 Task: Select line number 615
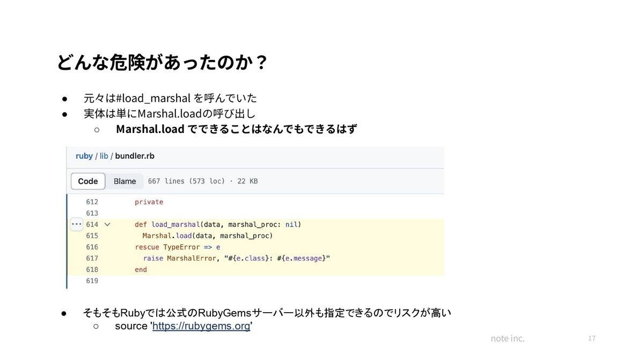(x=92, y=235)
